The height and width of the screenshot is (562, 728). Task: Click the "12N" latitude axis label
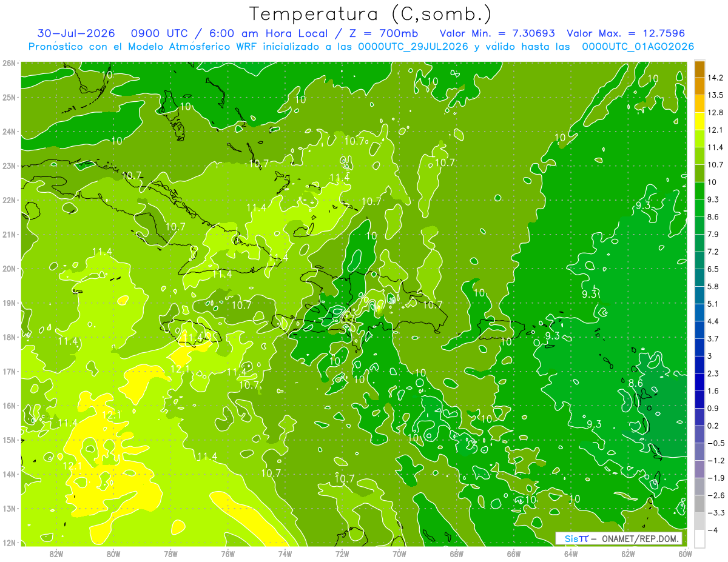tap(9, 543)
